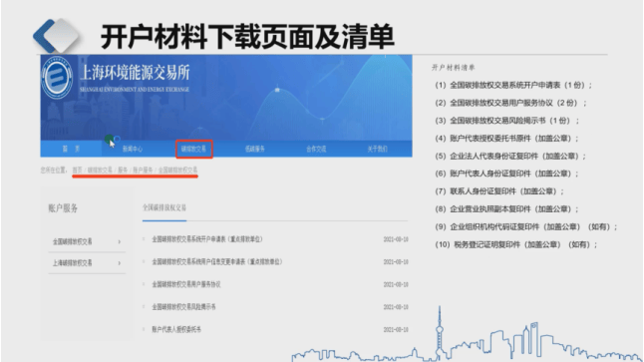Click the date of the 开户申请表 row

[396, 239]
